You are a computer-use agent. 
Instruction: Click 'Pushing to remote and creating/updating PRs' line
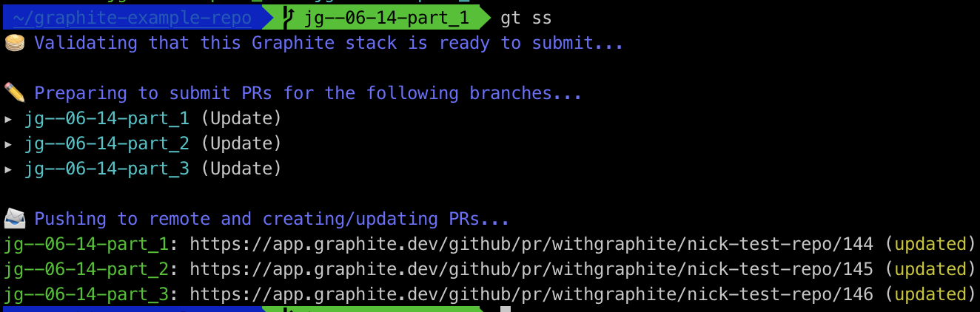(x=272, y=219)
